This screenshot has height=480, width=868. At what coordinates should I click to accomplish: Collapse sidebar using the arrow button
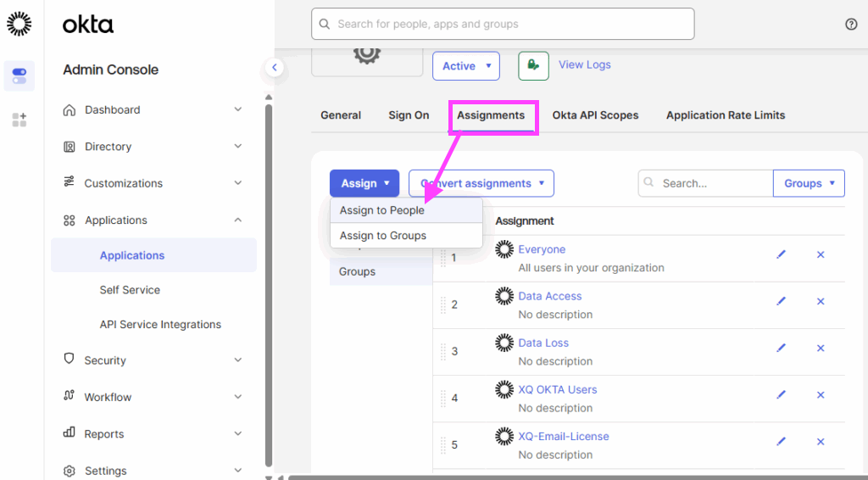273,68
